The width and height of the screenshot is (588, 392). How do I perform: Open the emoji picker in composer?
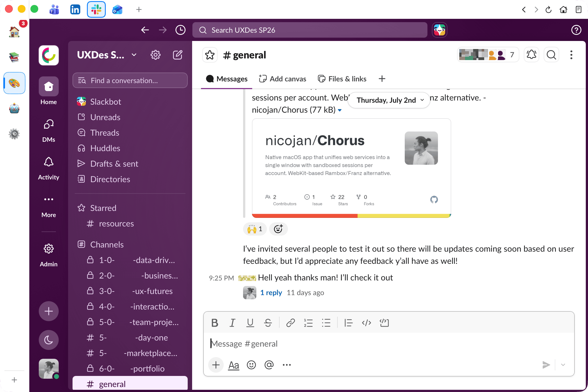pyautogui.click(x=251, y=365)
